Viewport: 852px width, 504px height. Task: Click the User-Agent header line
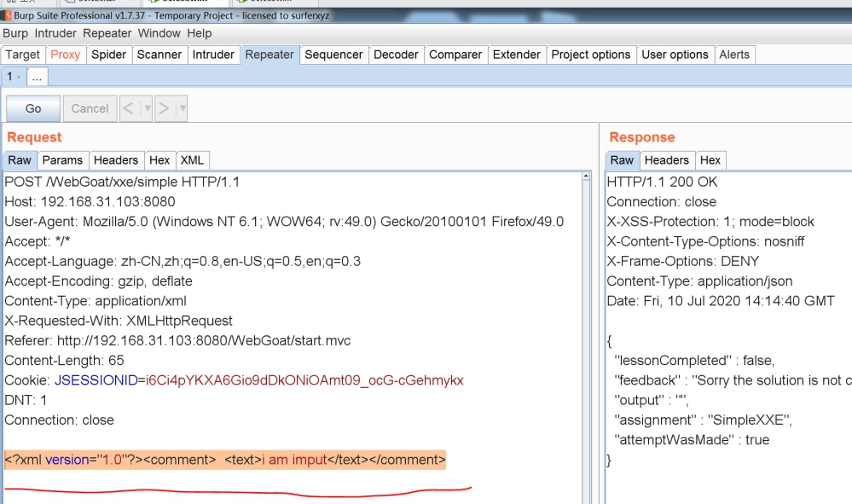click(284, 222)
